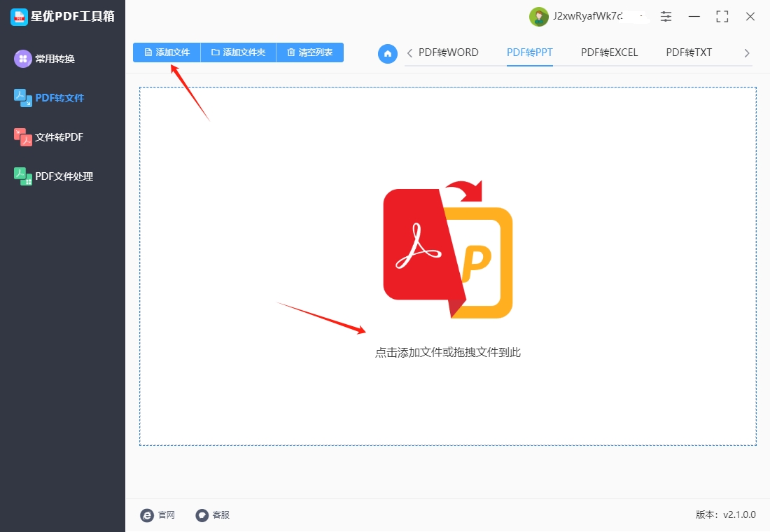The height and width of the screenshot is (532, 770).
Task: Click the red 文件转PDF icon
Action: [x=22, y=137]
